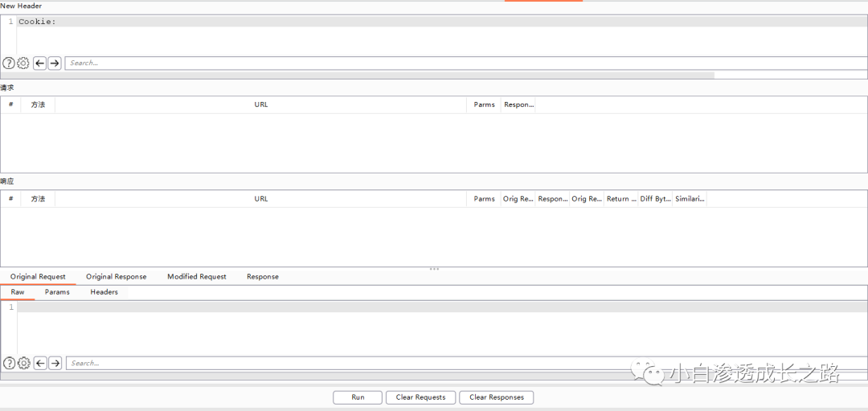The width and height of the screenshot is (868, 411).
Task: Click Clear Responses button
Action: tap(497, 397)
